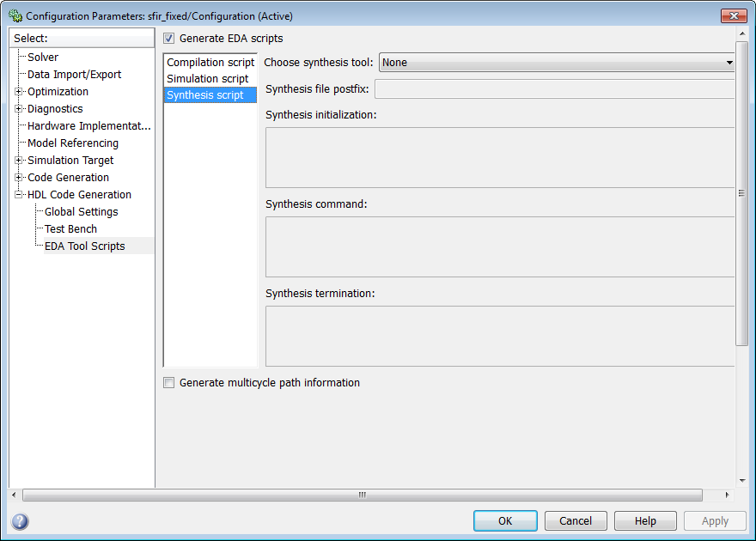This screenshot has width=756, height=541.
Task: Enable Generate multicycle path information
Action: click(168, 383)
